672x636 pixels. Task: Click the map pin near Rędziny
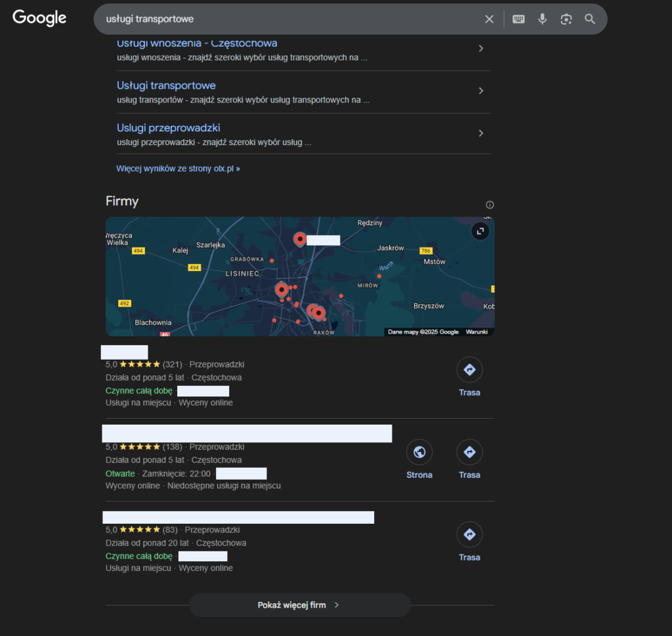point(300,239)
